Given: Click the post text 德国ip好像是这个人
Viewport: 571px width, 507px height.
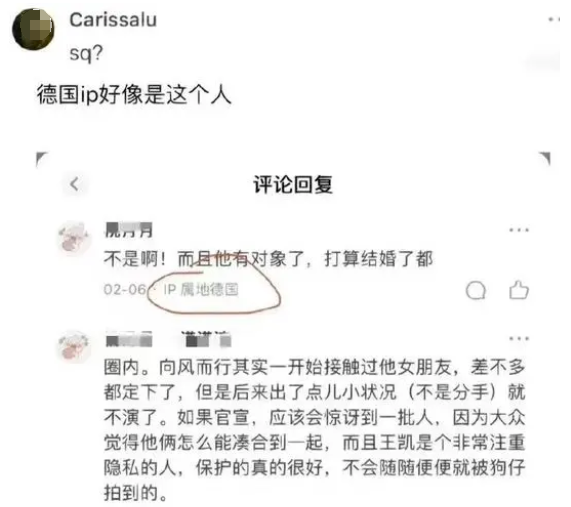Looking at the screenshot, I should point(134,95).
